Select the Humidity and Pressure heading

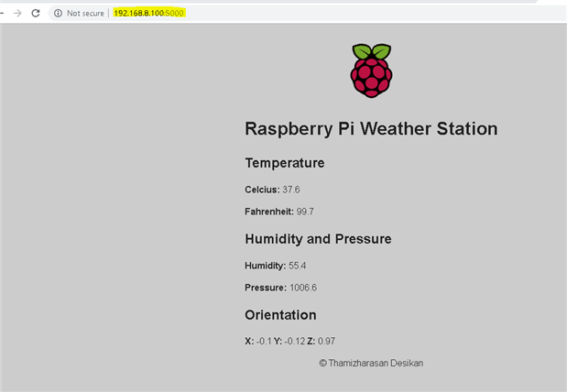click(318, 239)
